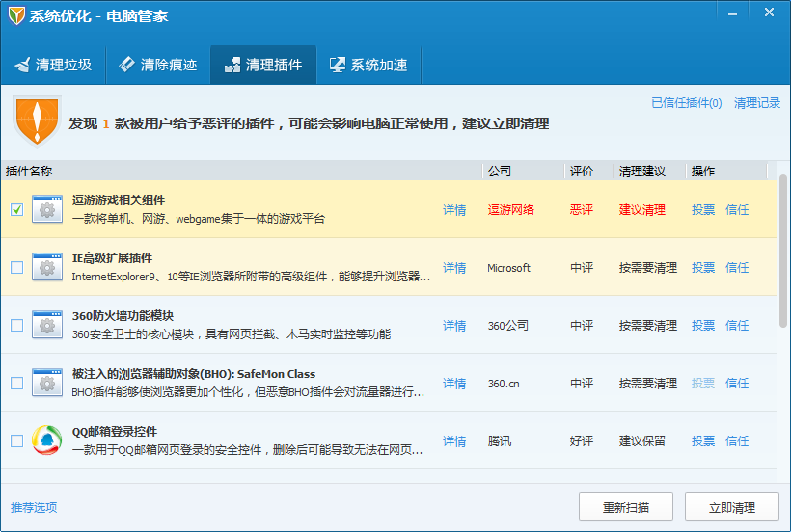Go to the 系统加速 tab

[x=368, y=65]
